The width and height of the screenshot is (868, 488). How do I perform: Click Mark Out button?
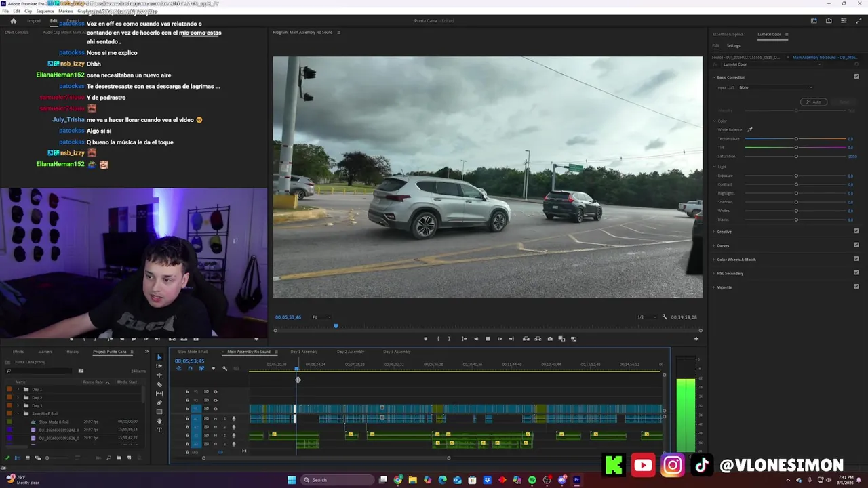[x=449, y=339]
